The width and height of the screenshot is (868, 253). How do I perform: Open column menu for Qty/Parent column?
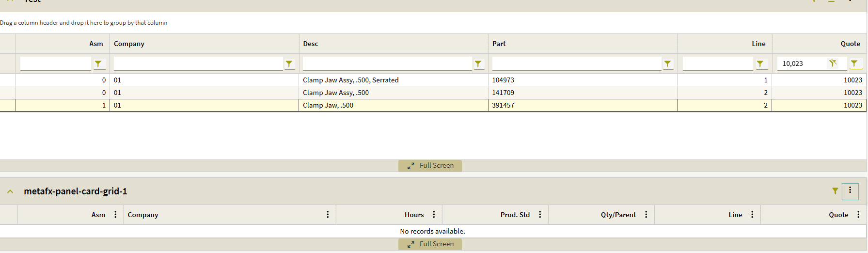coord(646,215)
